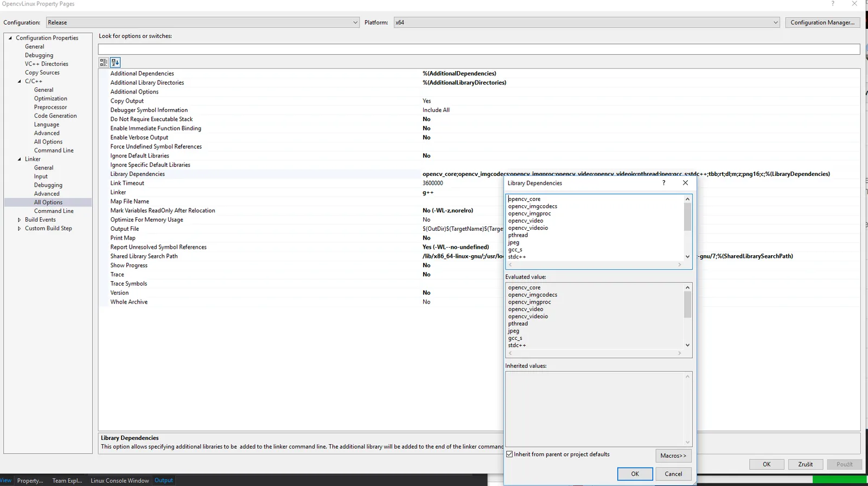This screenshot has height=486, width=868.
Task: Click the pthread line in edit box
Action: click(518, 235)
